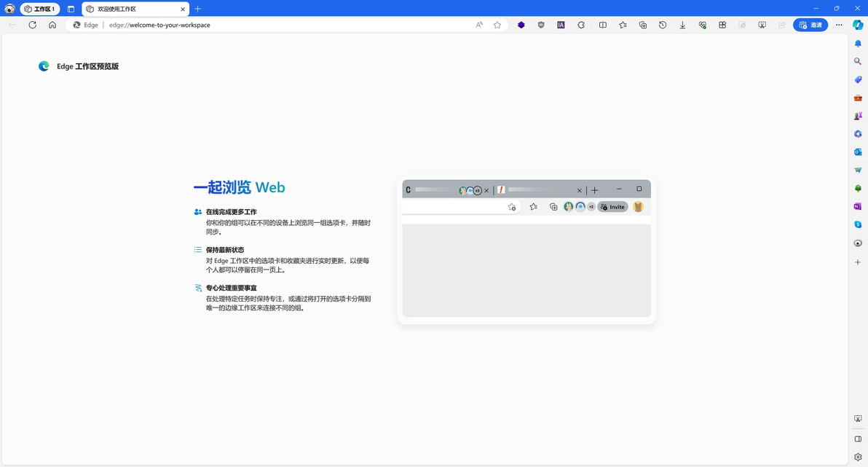Open the read aloud option

pos(479,25)
